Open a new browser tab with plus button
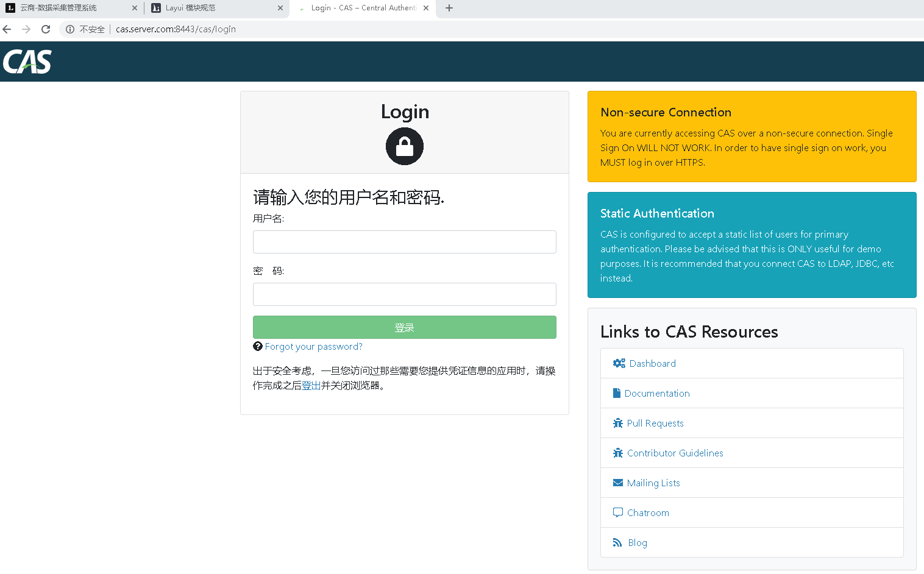The width and height of the screenshot is (924, 574). [x=449, y=9]
